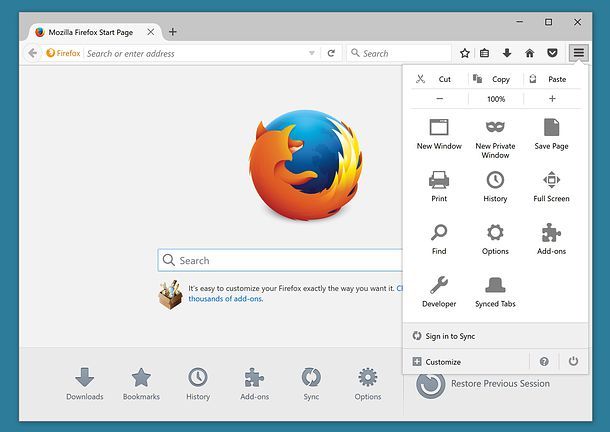Focus the Search or enter address field

tap(195, 53)
